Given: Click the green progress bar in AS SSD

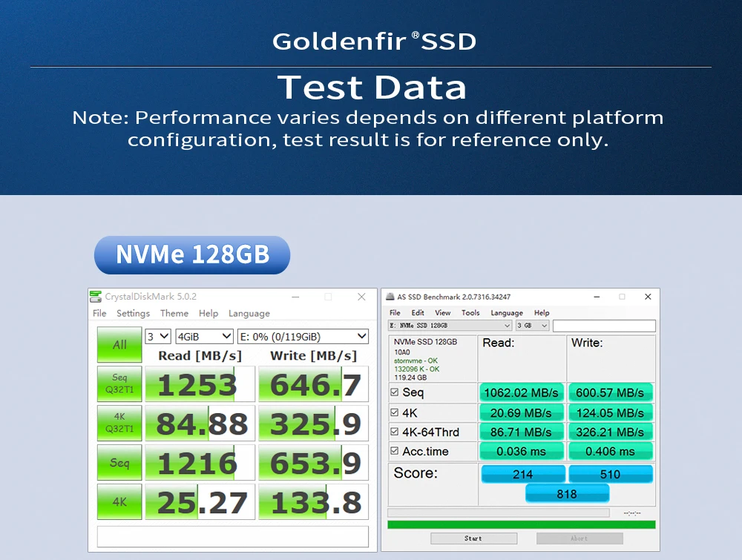Looking at the screenshot, I should point(521,524).
